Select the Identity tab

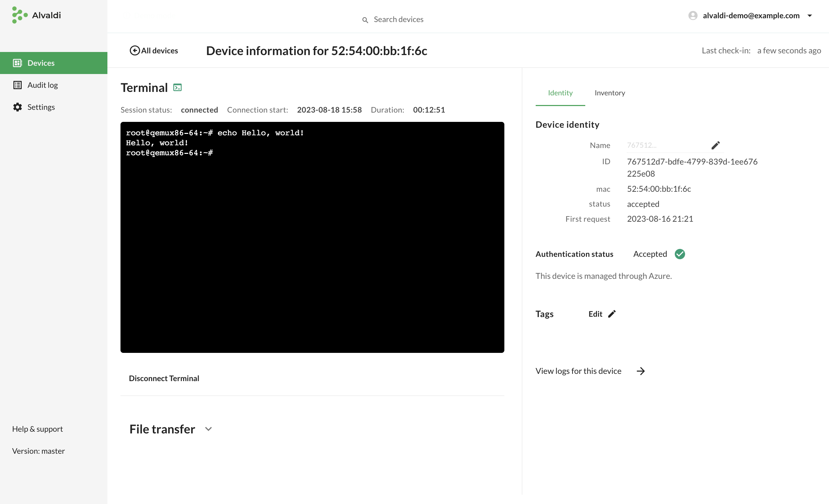[x=560, y=93]
